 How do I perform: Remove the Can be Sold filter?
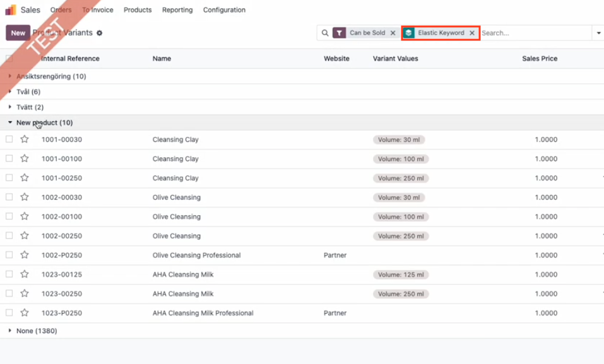(x=393, y=33)
